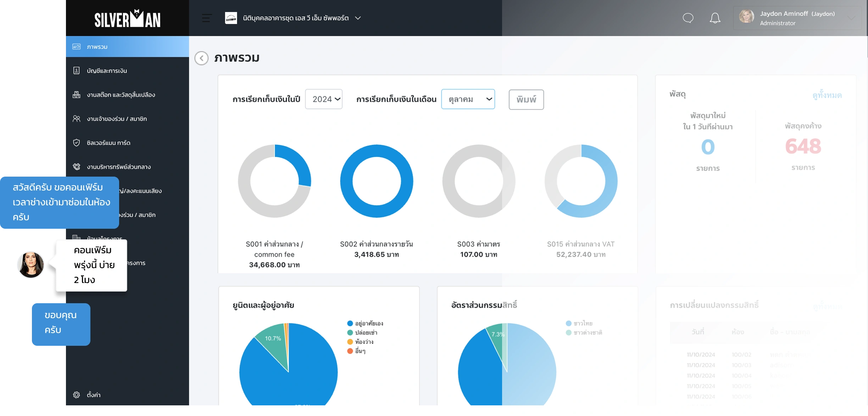Open the notifications bell icon

tap(715, 18)
